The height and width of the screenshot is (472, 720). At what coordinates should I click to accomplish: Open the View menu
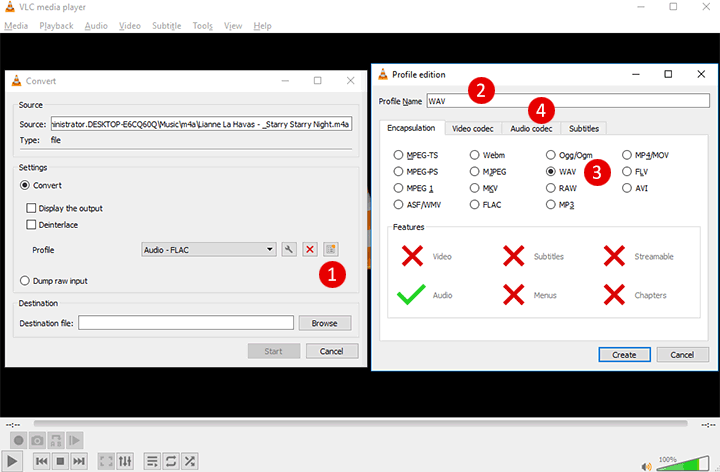233,26
